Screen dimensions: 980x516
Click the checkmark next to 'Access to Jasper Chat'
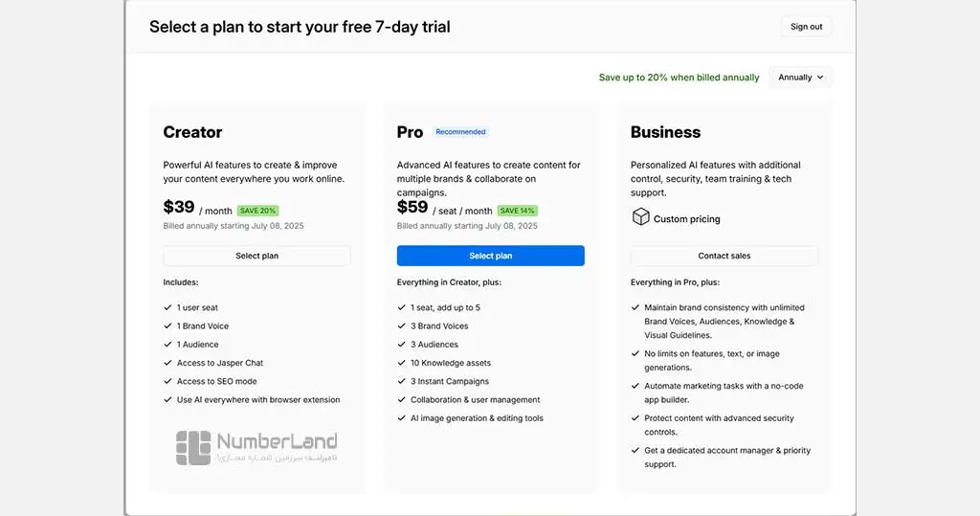[167, 363]
